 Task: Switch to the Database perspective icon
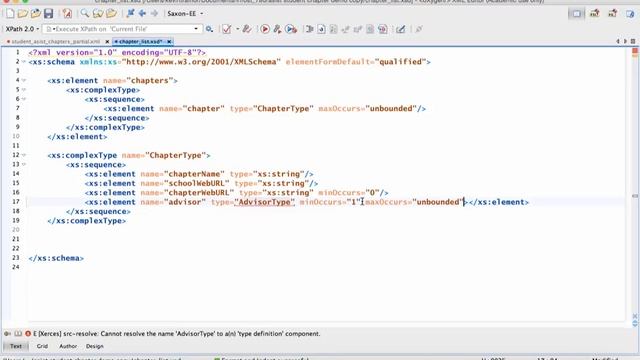pos(630,13)
